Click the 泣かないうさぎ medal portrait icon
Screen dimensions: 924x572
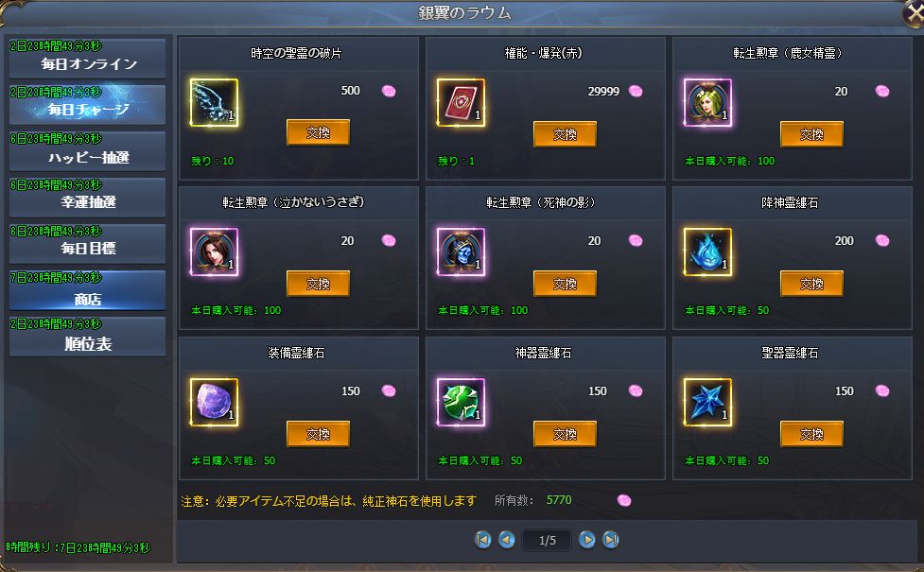click(214, 252)
